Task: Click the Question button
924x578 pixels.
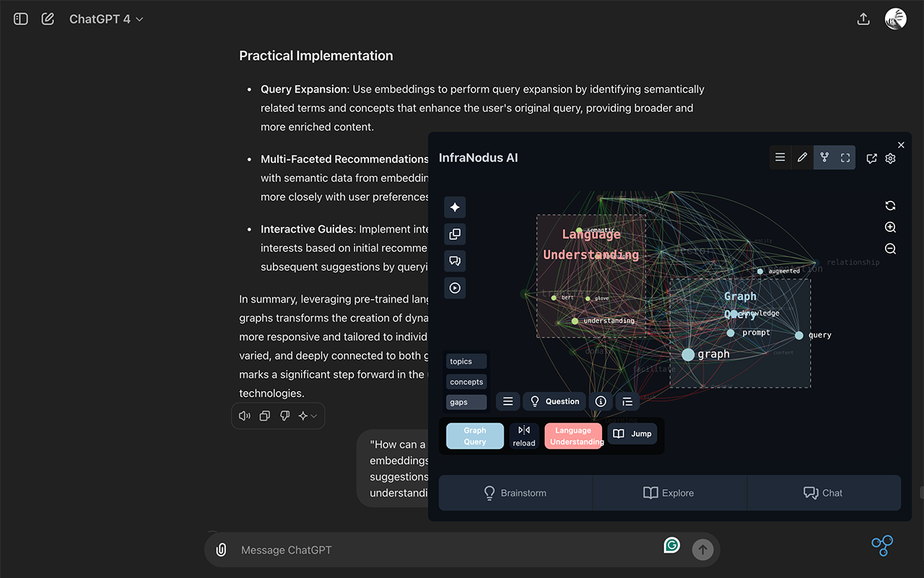Action: point(554,402)
